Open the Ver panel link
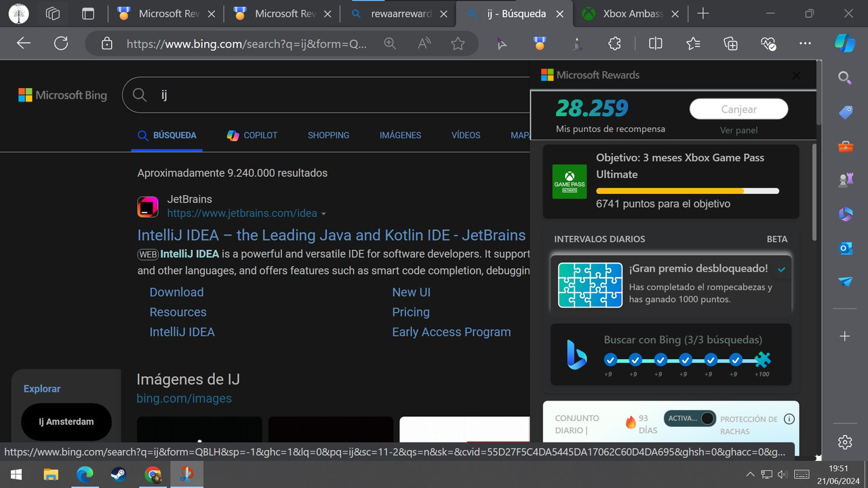 point(738,130)
